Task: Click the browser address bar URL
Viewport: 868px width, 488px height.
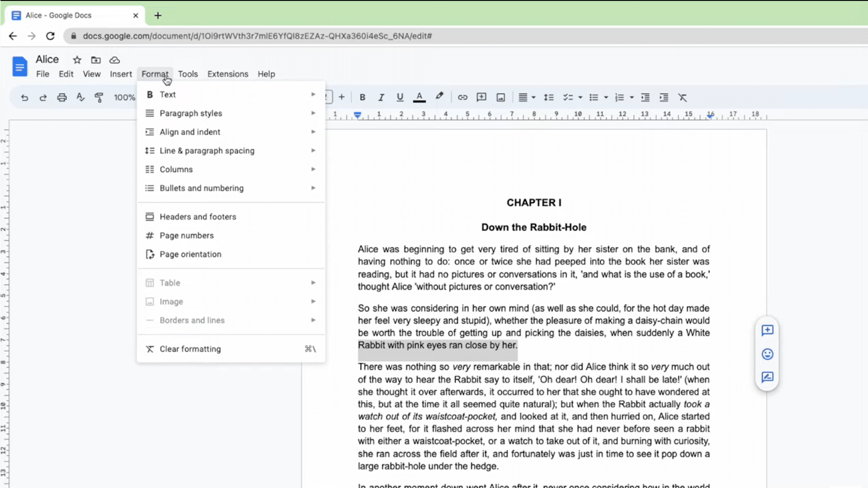Action: [x=257, y=36]
